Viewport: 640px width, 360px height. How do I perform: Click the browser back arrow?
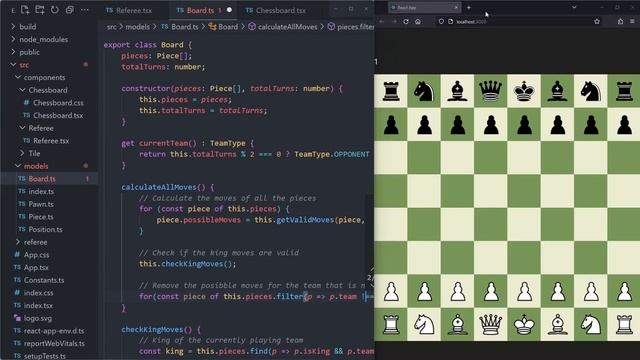click(x=382, y=21)
